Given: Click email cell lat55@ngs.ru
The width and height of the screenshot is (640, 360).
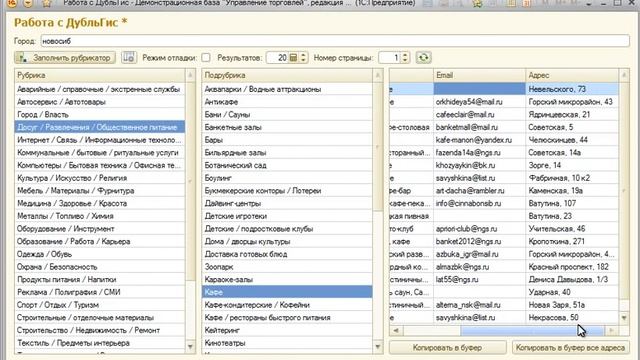Looking at the screenshot, I should tap(479, 279).
